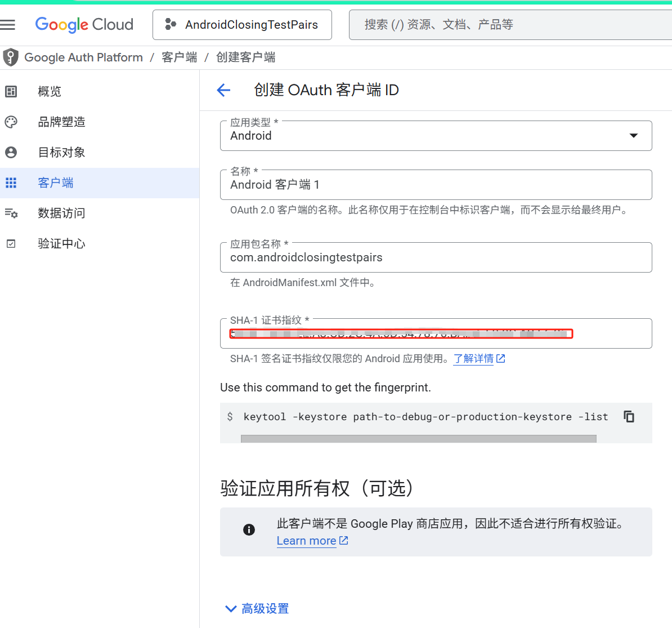
Task: Open the AndroidClosingTestPairs project selector
Action: [242, 25]
